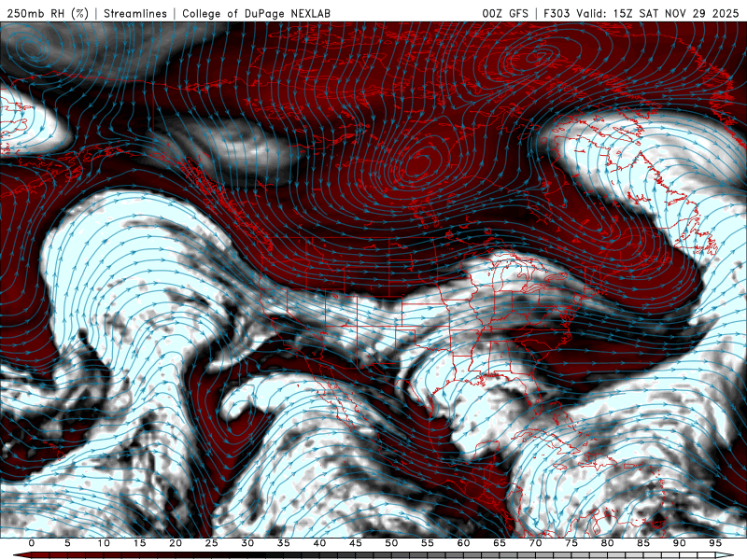Click the '40' colorbar scale label
The width and height of the screenshot is (747, 560).
(319, 543)
